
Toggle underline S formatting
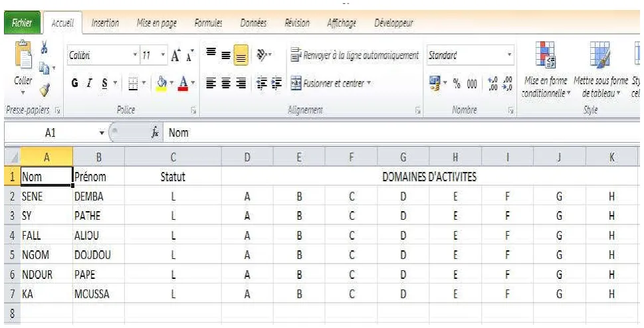tap(104, 84)
